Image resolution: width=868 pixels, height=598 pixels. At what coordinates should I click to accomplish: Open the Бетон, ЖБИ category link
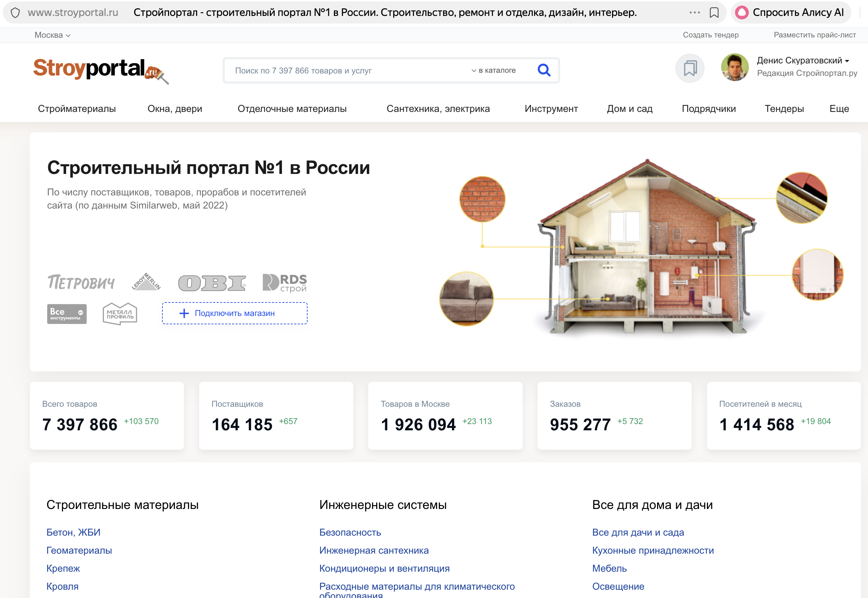(73, 533)
